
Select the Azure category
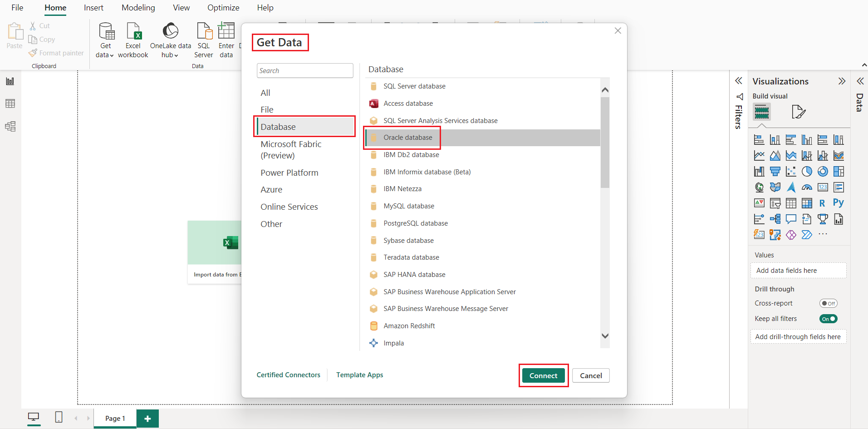coord(271,190)
